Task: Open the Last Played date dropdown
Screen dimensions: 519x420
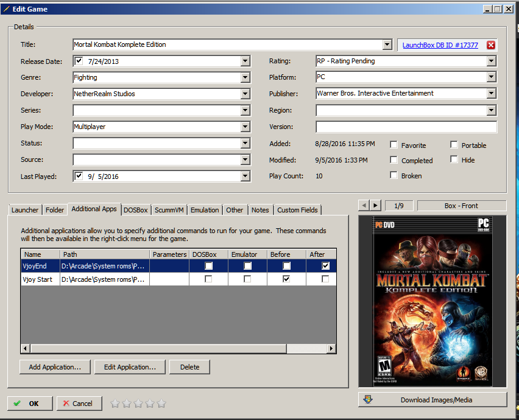Action: click(x=245, y=177)
